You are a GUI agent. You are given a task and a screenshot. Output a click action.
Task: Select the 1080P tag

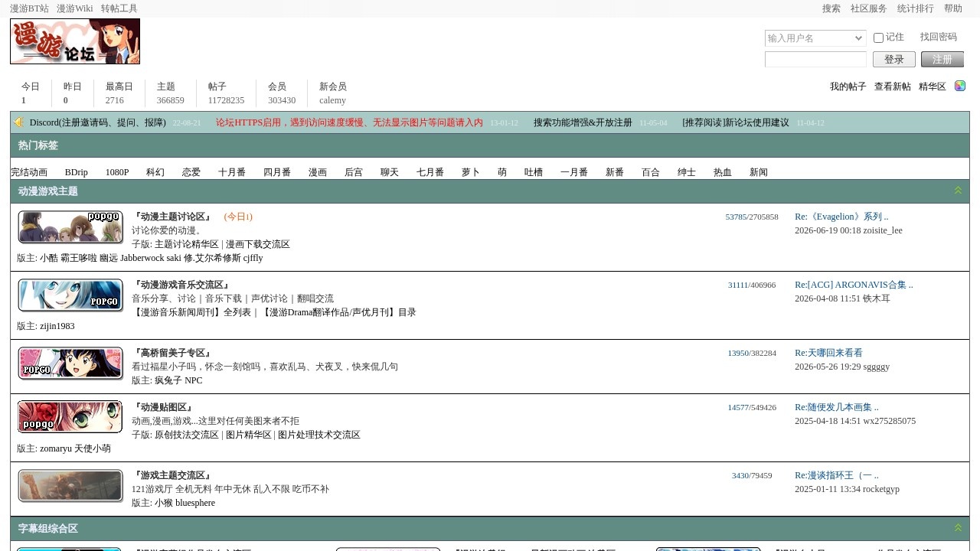pos(117,172)
